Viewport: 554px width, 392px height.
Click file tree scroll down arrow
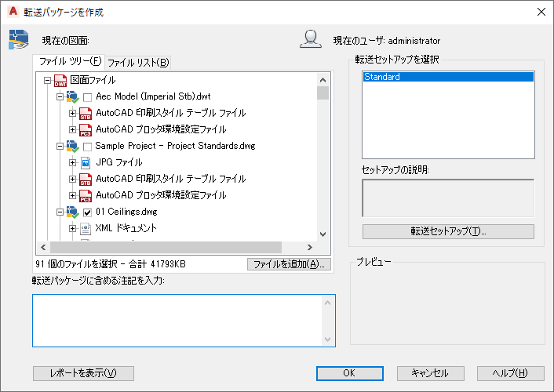[323, 234]
